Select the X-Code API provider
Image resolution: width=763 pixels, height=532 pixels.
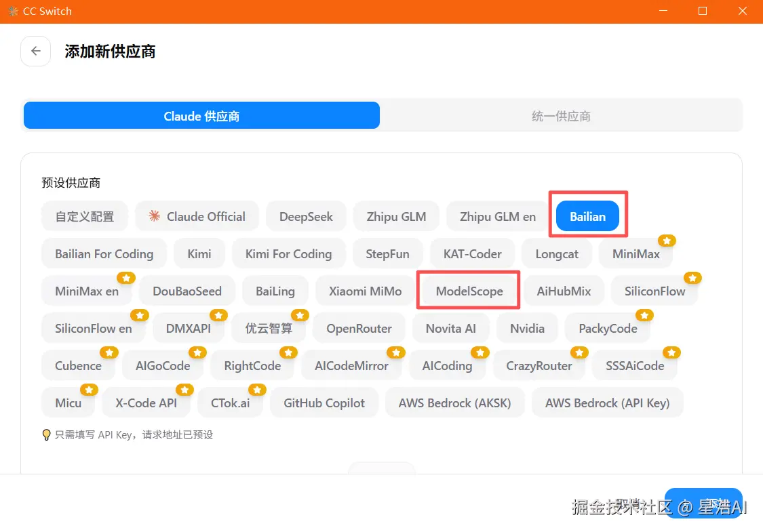[146, 403]
